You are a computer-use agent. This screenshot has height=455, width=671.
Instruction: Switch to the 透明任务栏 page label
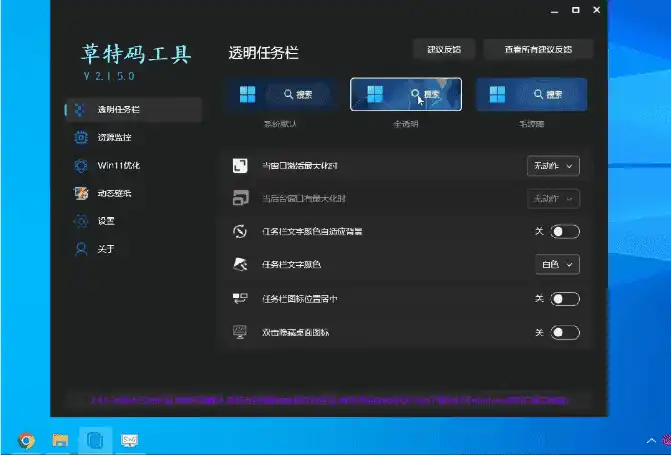coord(119,110)
